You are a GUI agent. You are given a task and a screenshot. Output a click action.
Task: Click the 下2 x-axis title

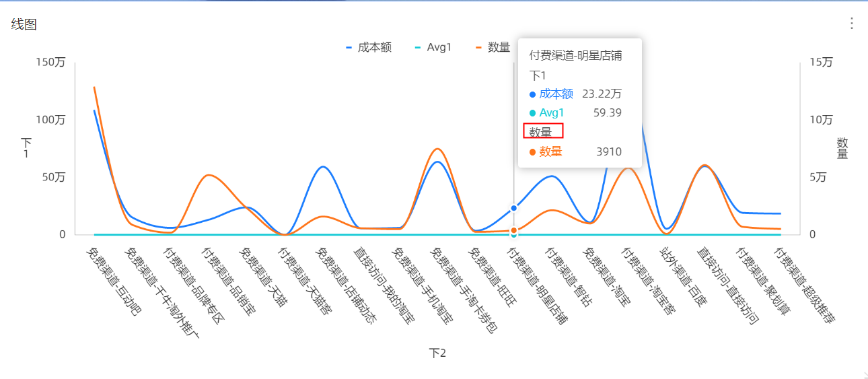[x=437, y=353]
